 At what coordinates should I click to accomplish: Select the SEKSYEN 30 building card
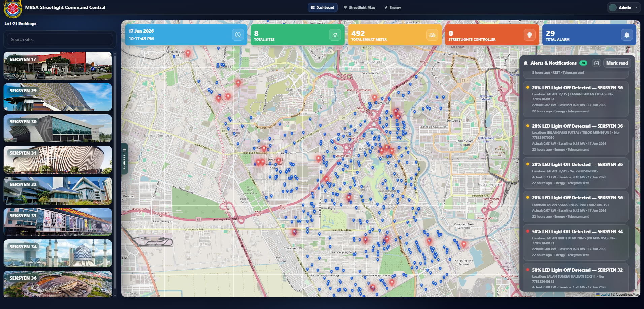coord(58,128)
